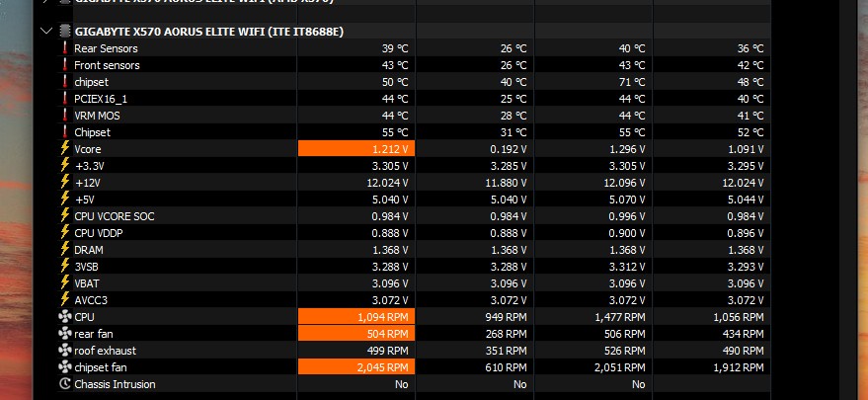Select the 268 RPM rear fan minimum

508,334
